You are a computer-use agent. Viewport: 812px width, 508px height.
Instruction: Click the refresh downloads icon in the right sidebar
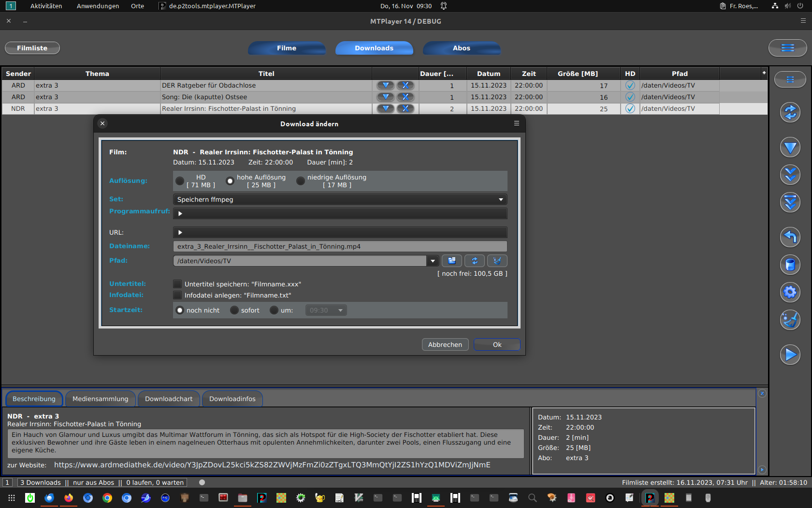(x=790, y=112)
